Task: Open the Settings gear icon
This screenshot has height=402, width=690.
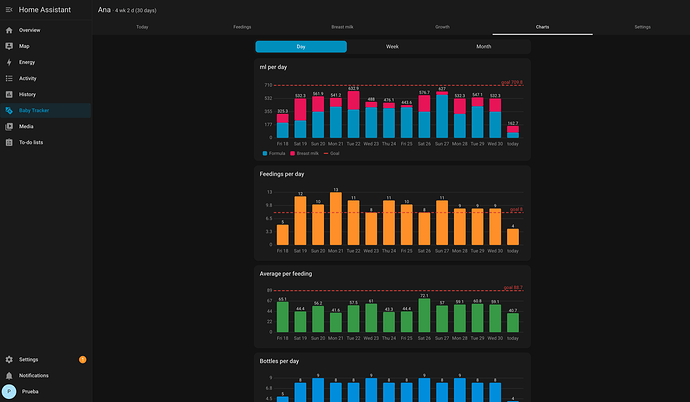Action: 9,360
